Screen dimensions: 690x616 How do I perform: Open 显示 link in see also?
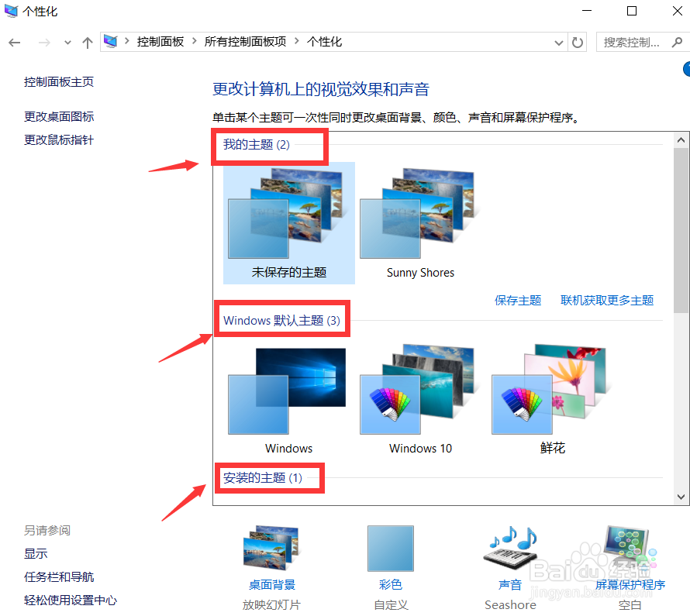[x=36, y=553]
